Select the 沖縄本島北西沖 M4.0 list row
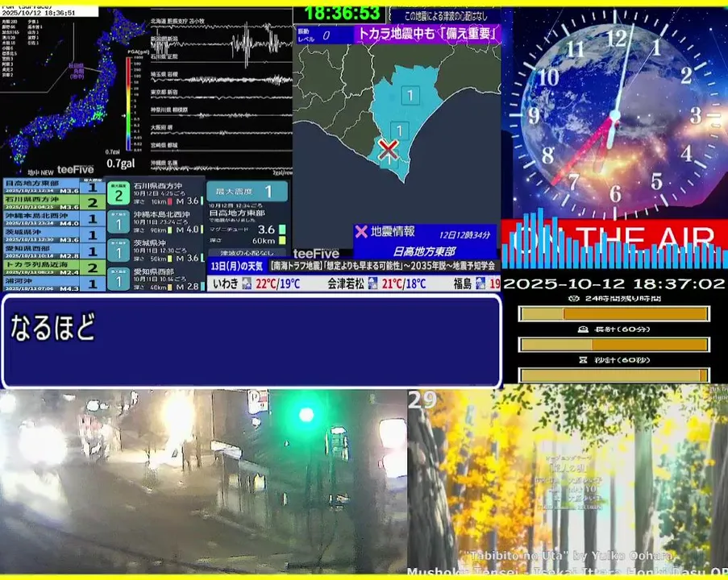This screenshot has width=728, height=580. click(x=54, y=218)
